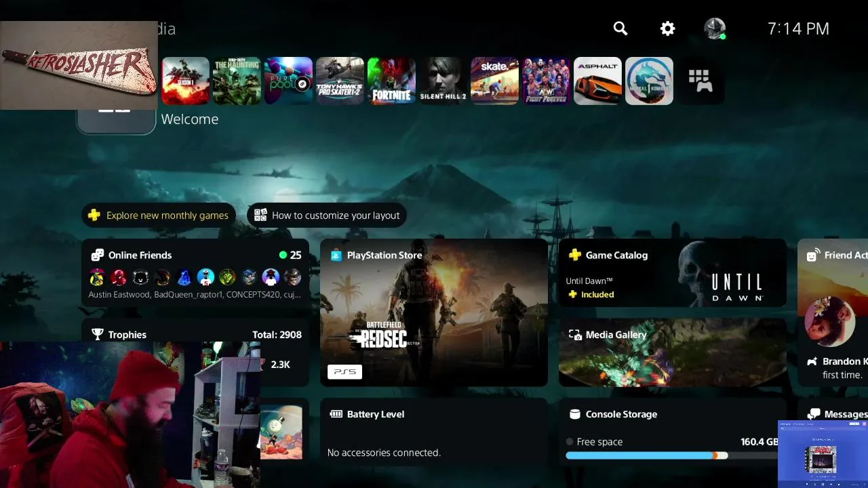Open the Media Gallery widget
Image resolution: width=868 pixels, height=488 pixels.
pos(673,352)
